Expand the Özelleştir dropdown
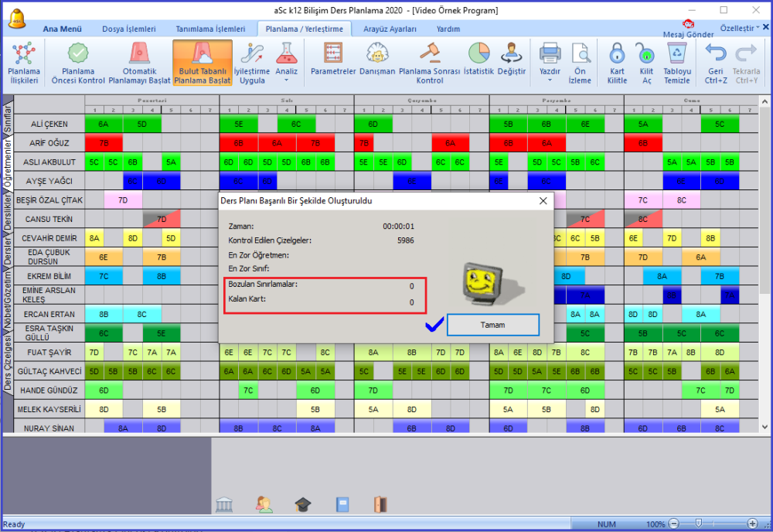773x532 pixels. (740, 28)
